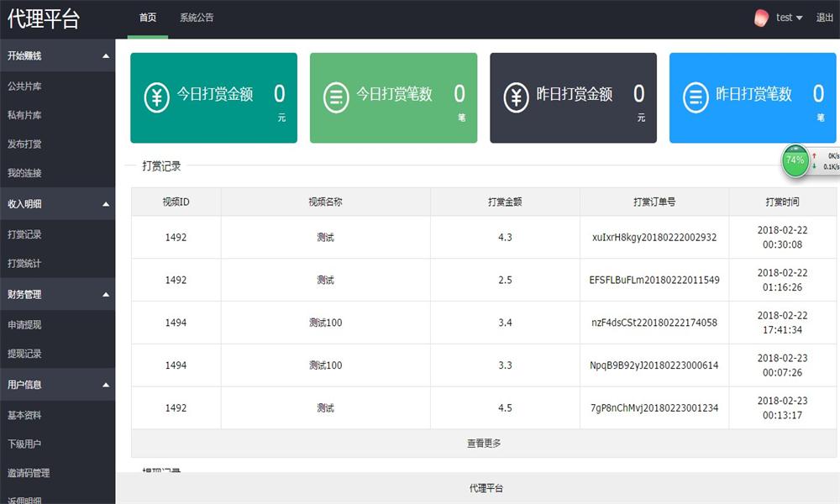Screen dimensions: 840x504
Task: Click the list icon on 昨日打赏笔数 card
Action: pos(696,97)
